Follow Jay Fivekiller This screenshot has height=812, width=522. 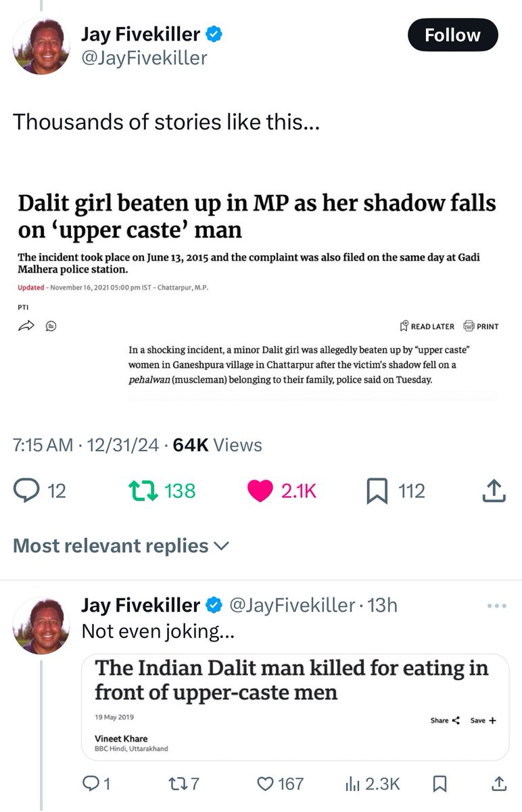(452, 35)
